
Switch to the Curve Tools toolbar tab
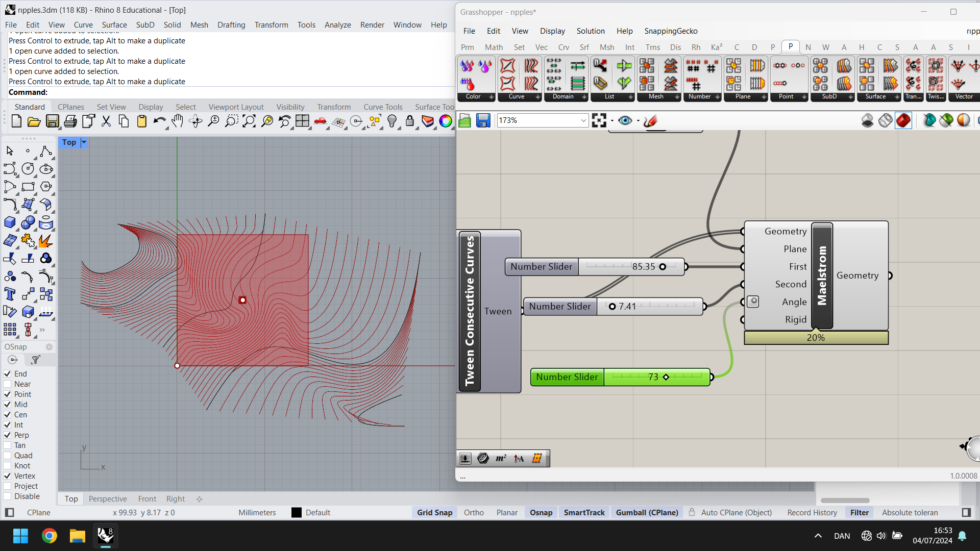pos(383,107)
